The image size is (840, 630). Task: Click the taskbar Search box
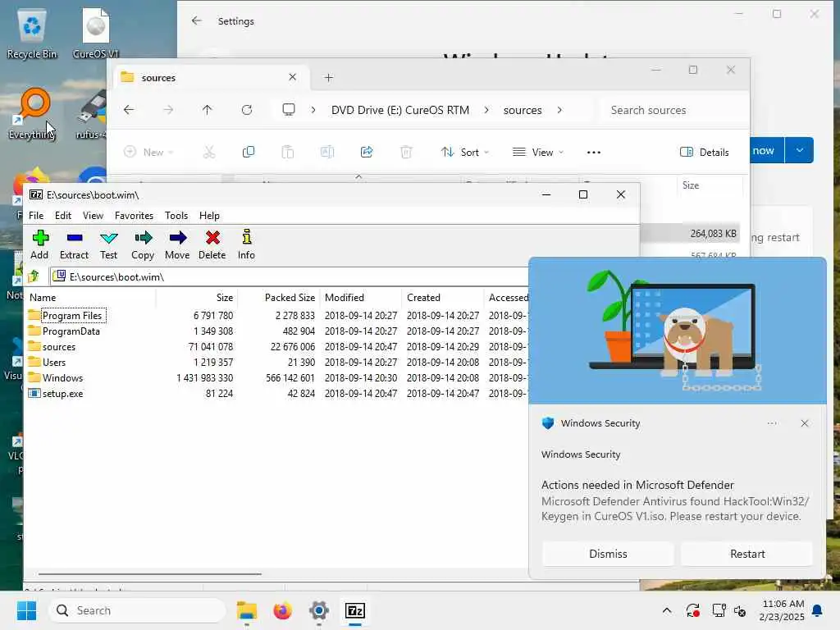(137, 610)
